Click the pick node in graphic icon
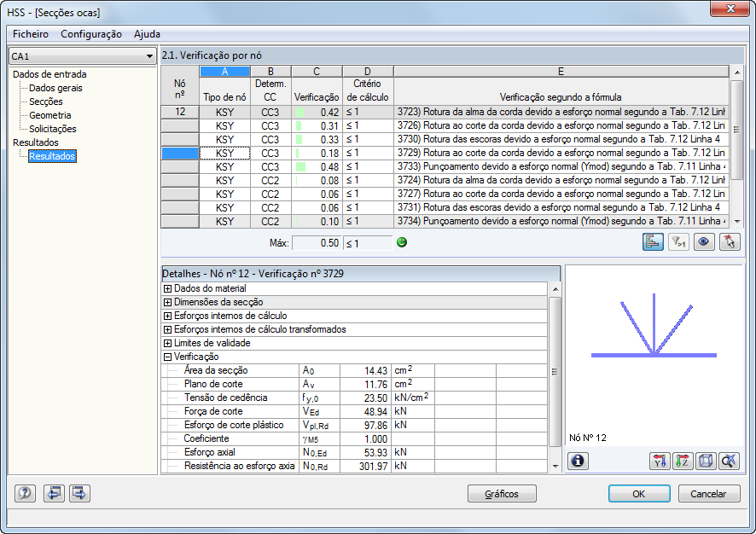 click(x=730, y=242)
